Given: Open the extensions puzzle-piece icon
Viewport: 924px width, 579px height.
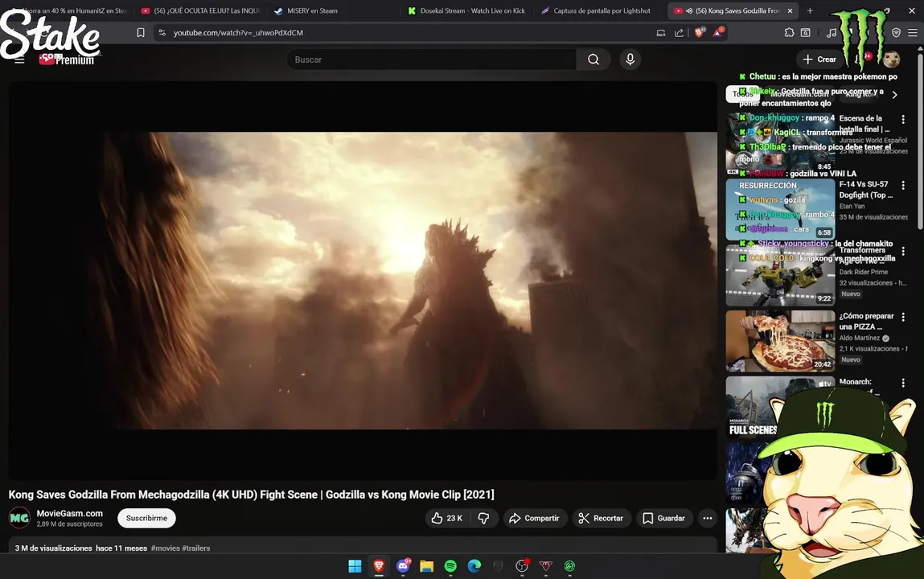Looking at the screenshot, I should (789, 33).
